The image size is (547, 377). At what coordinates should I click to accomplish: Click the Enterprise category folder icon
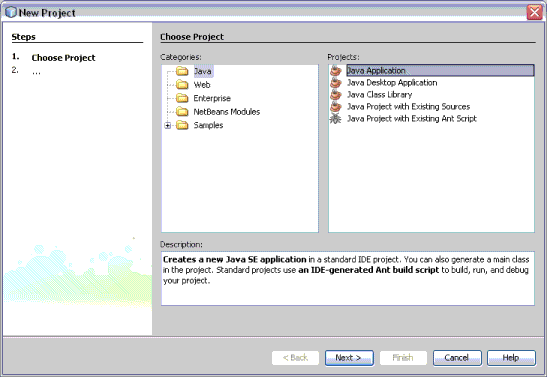[x=182, y=98]
